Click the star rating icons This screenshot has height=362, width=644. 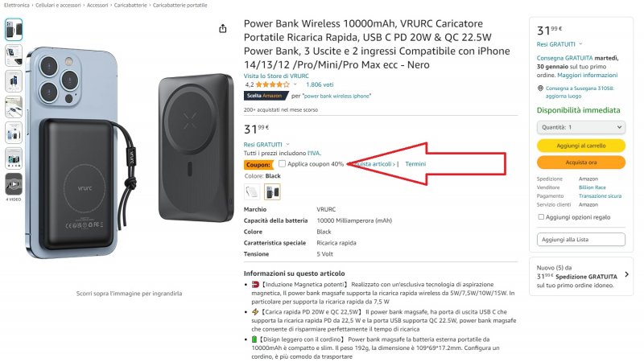click(x=273, y=84)
